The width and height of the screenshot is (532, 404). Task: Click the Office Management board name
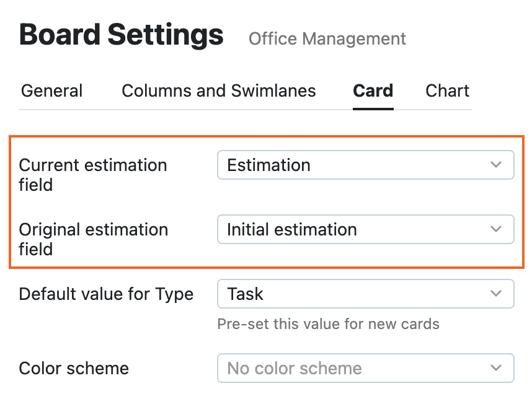pyautogui.click(x=327, y=39)
